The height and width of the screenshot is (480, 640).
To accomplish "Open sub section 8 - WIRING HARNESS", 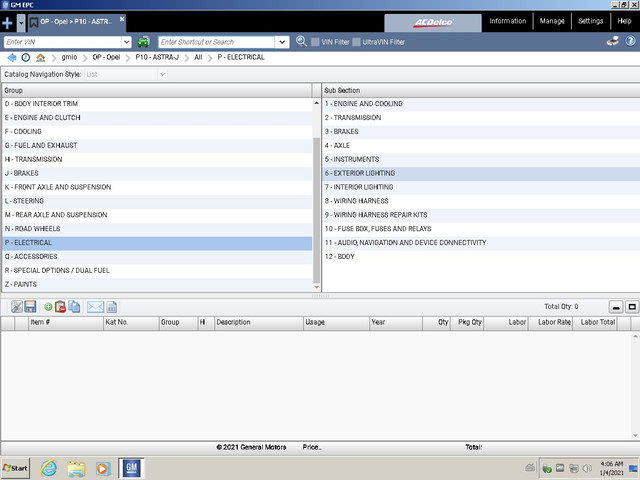I will [x=481, y=201].
